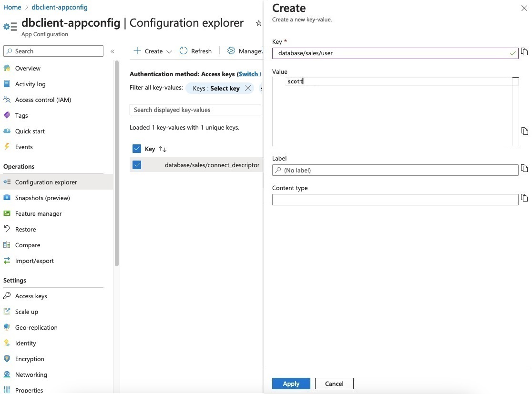Click the sidebar Search box
The image size is (532, 394).
click(x=53, y=51)
